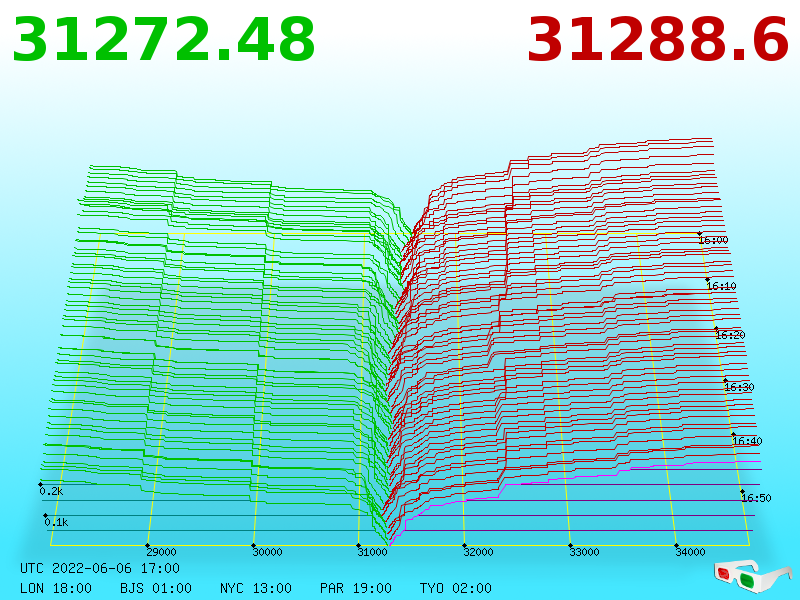The width and height of the screenshot is (800, 600).
Task: Click the NYC 13:00 clock
Action: coord(256,588)
